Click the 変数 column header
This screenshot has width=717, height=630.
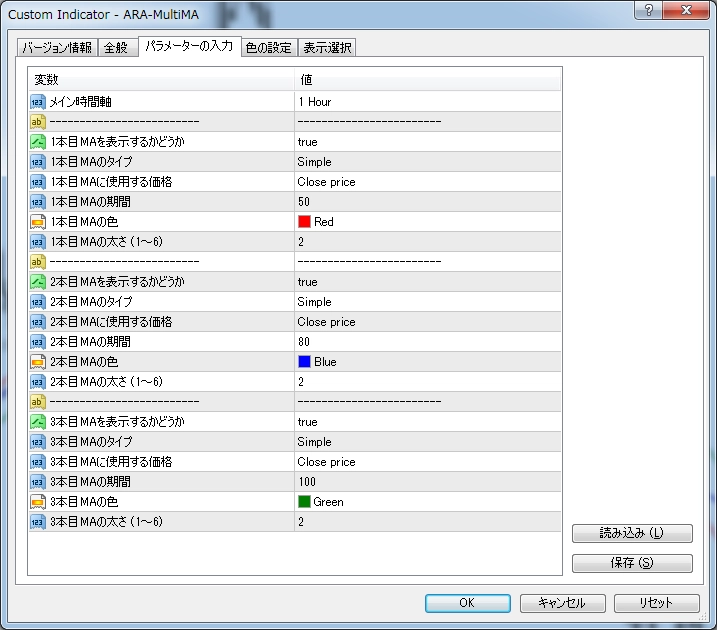(161, 80)
